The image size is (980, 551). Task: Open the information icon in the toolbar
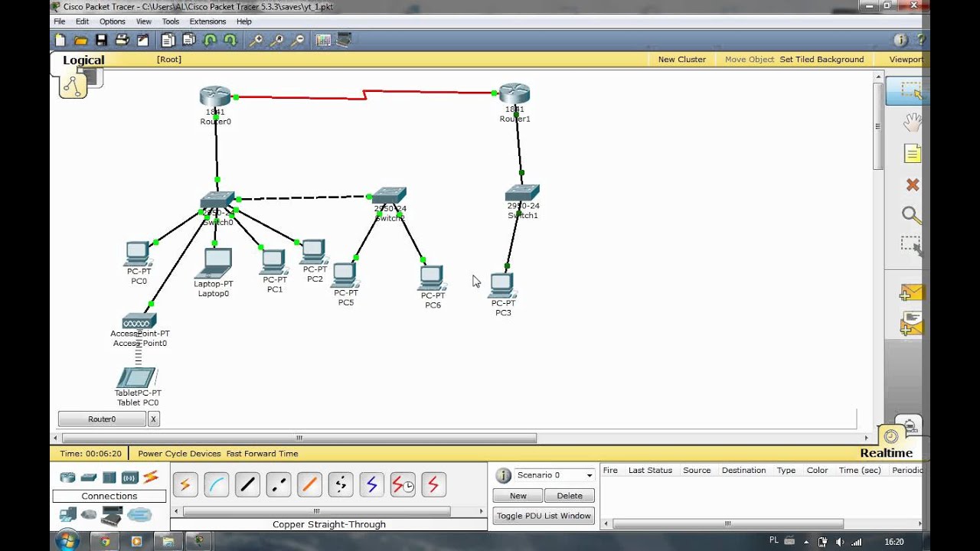pos(900,40)
